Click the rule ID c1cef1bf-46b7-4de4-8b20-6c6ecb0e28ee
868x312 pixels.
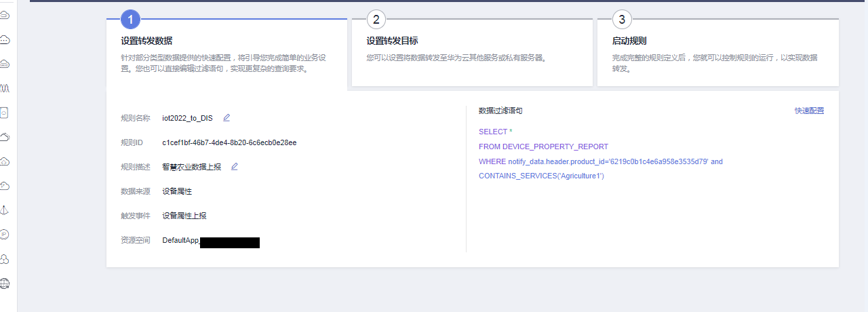pos(229,142)
